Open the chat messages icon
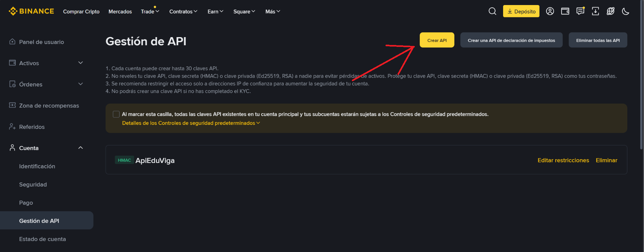 coord(580,11)
